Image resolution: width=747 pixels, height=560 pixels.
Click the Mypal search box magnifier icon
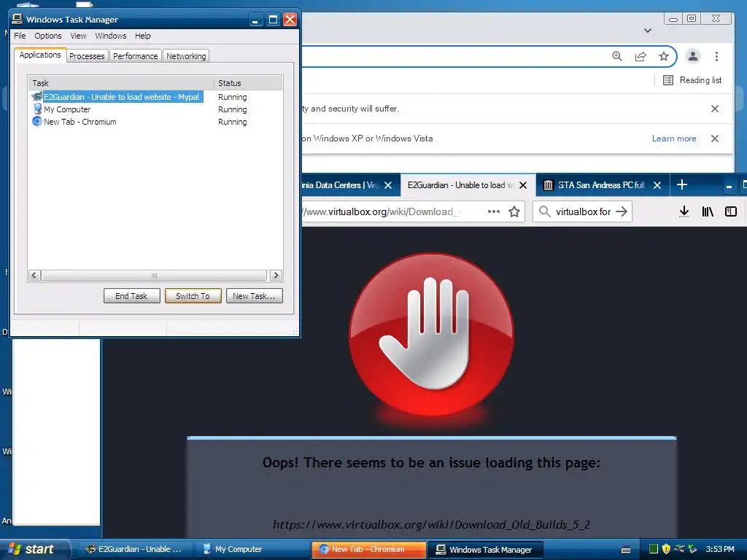(x=544, y=211)
